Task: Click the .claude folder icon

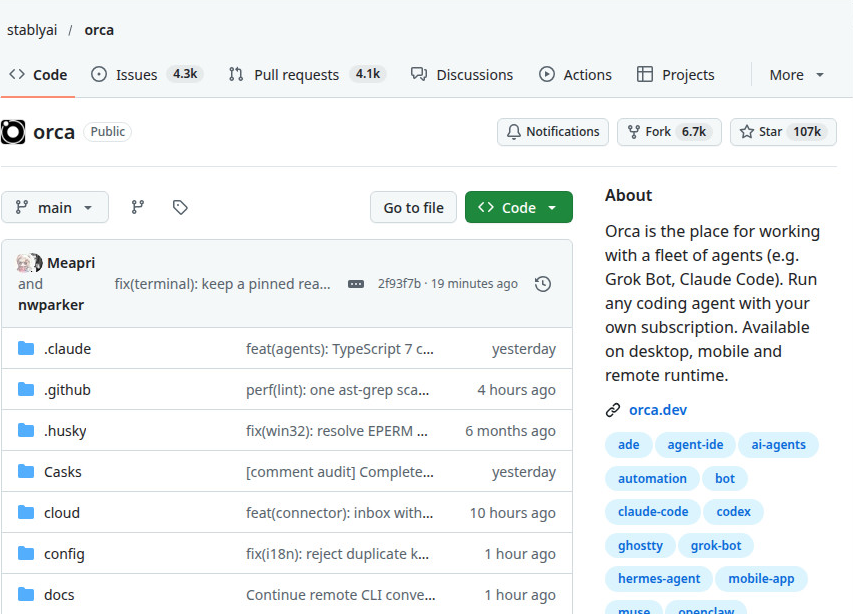Action: (26, 348)
